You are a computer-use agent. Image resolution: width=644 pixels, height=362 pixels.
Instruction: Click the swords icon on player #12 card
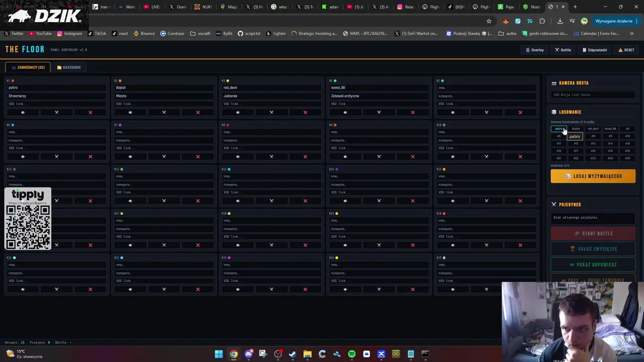164,201
